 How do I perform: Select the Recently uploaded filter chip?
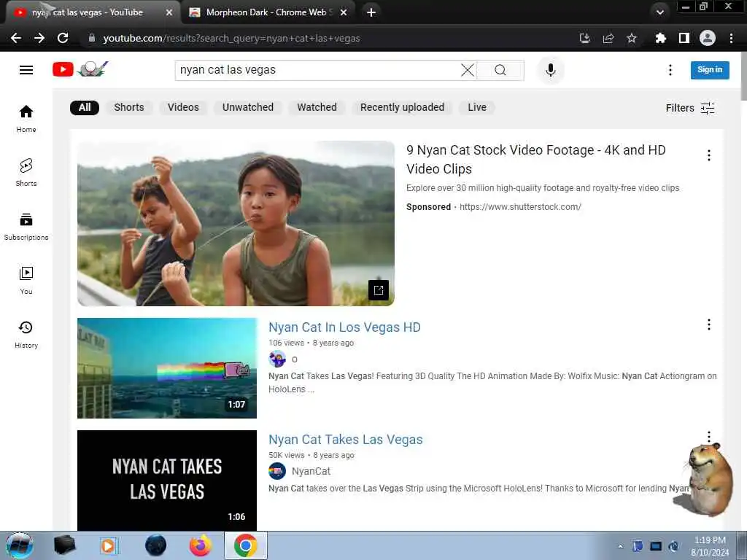pyautogui.click(x=402, y=108)
